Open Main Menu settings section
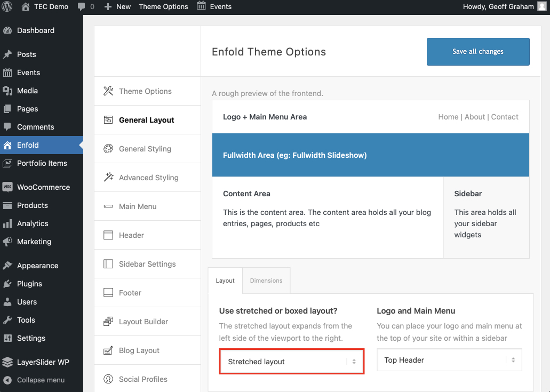The width and height of the screenshot is (550, 392). [x=148, y=206]
